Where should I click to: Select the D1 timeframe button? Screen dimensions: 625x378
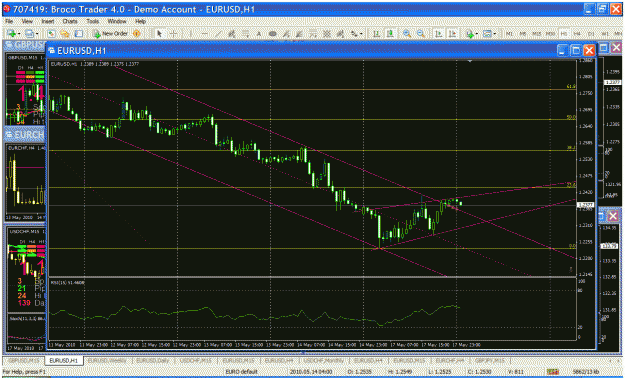click(591, 34)
